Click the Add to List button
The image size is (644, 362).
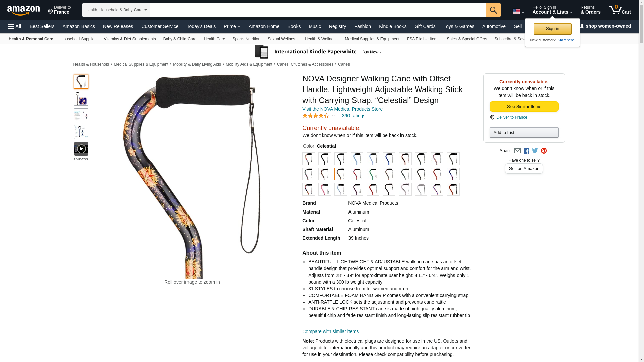click(x=524, y=133)
